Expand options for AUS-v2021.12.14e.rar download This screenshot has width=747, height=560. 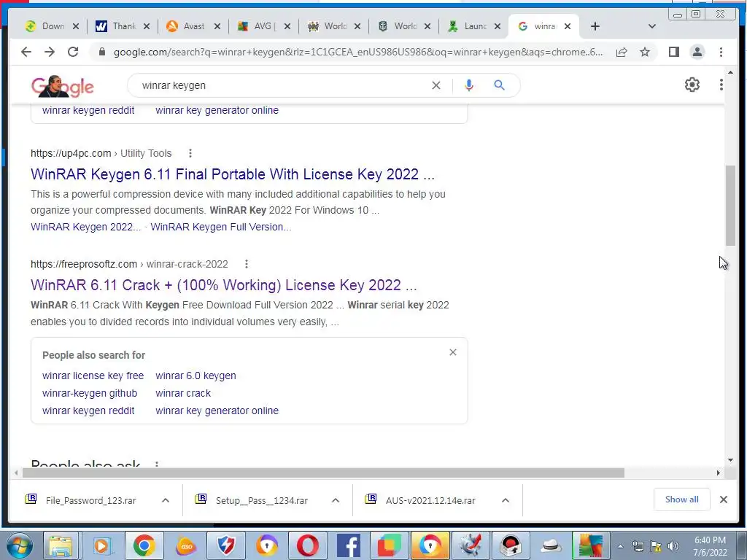coord(506,500)
